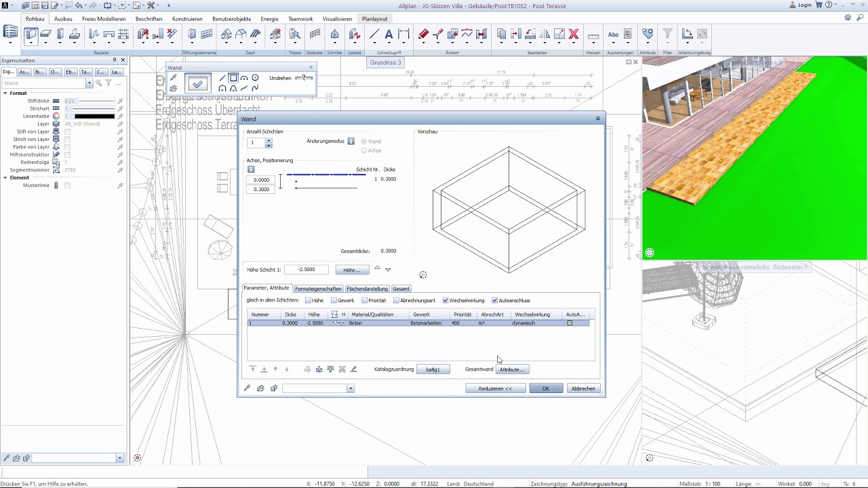This screenshot has height=488, width=868.
Task: Tick the Höhe checkbox in Wand dialog
Action: click(x=309, y=300)
